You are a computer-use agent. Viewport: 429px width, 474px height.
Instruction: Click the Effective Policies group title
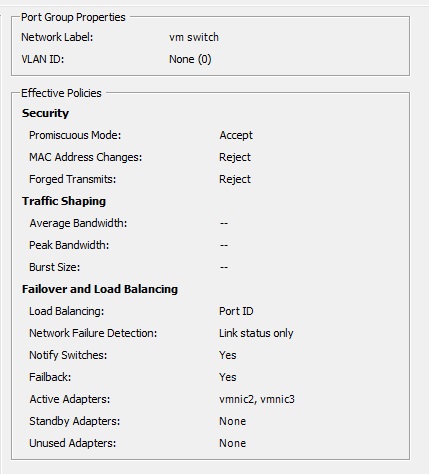coord(61,93)
